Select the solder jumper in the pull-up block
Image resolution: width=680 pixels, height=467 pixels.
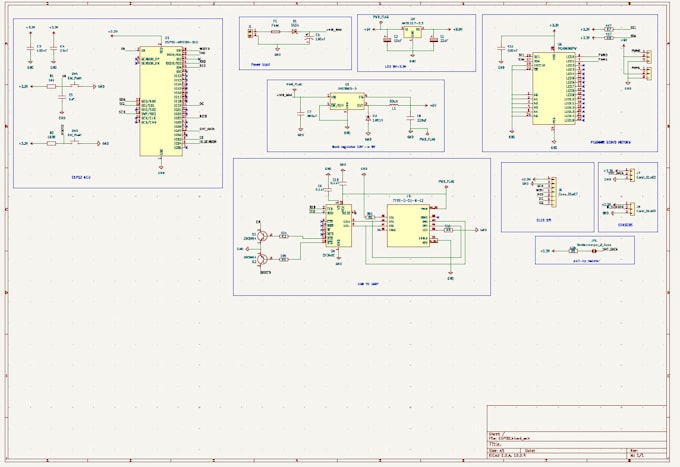[594, 251]
